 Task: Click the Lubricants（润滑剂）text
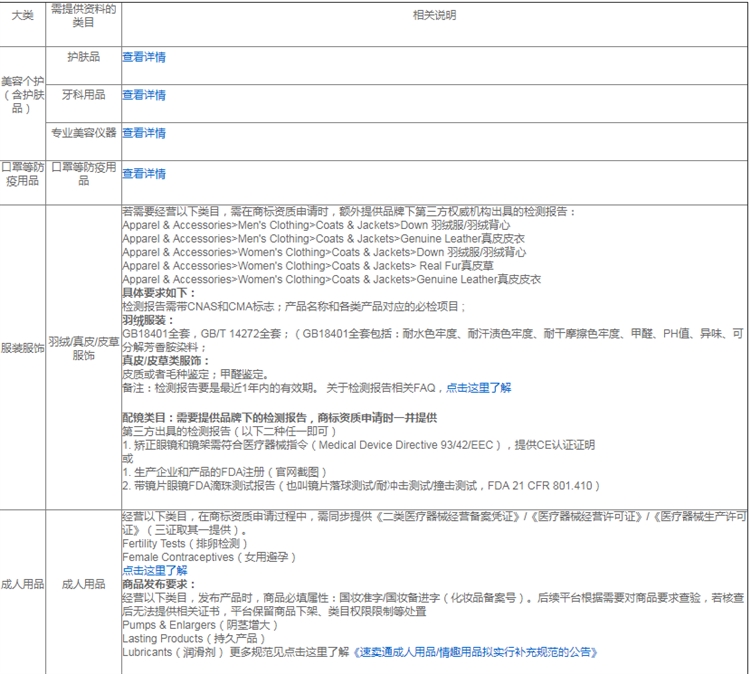pos(173,652)
